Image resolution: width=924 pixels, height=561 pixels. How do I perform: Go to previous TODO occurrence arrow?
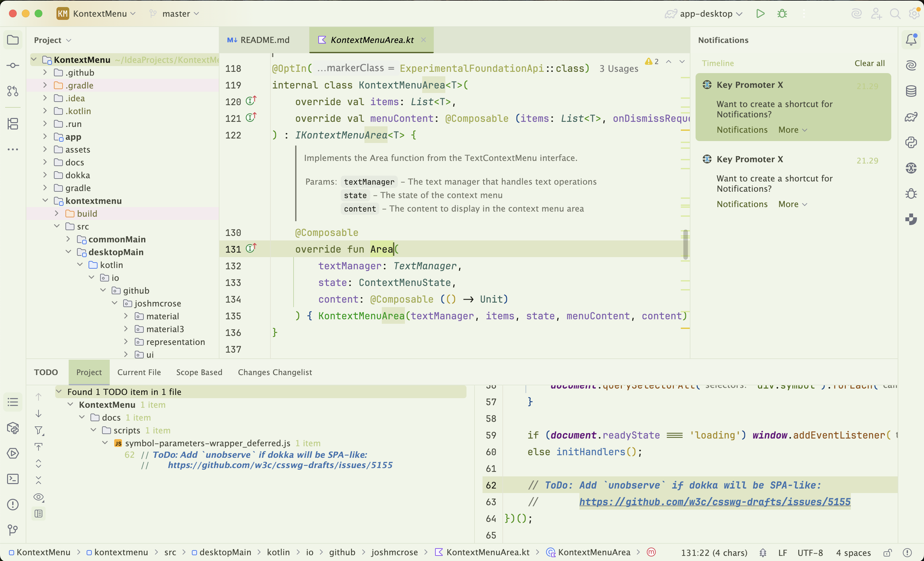(x=38, y=397)
